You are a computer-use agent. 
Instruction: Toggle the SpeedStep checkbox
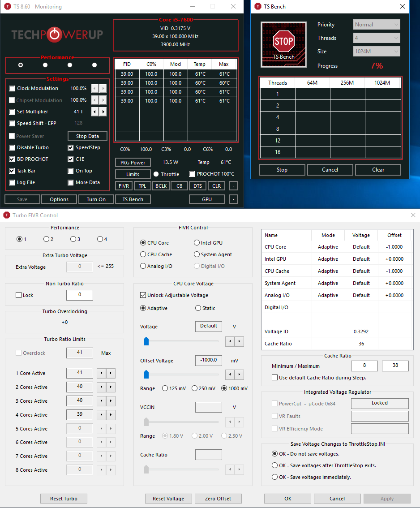(x=71, y=147)
